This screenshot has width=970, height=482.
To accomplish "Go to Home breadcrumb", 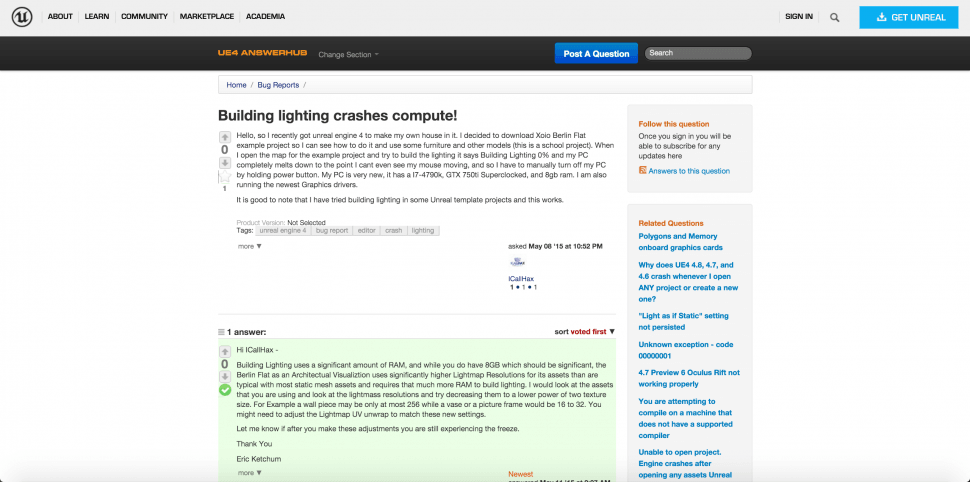I will point(236,85).
